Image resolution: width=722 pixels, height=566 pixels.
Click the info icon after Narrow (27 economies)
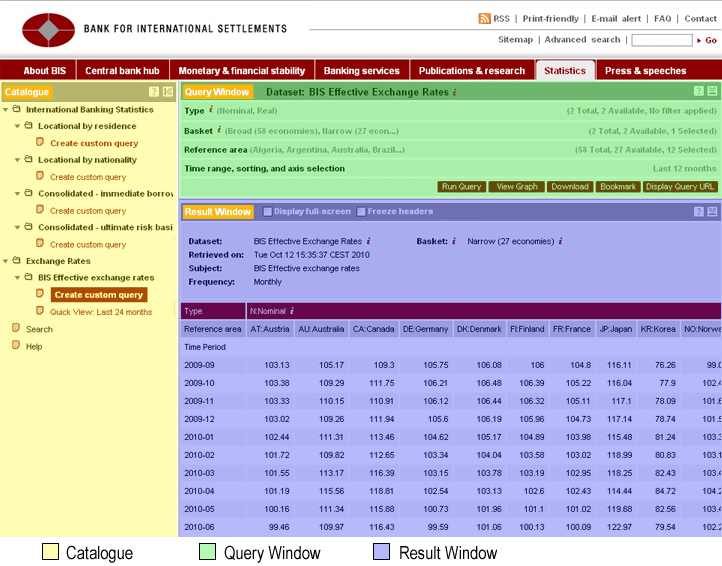pyautogui.click(x=560, y=241)
